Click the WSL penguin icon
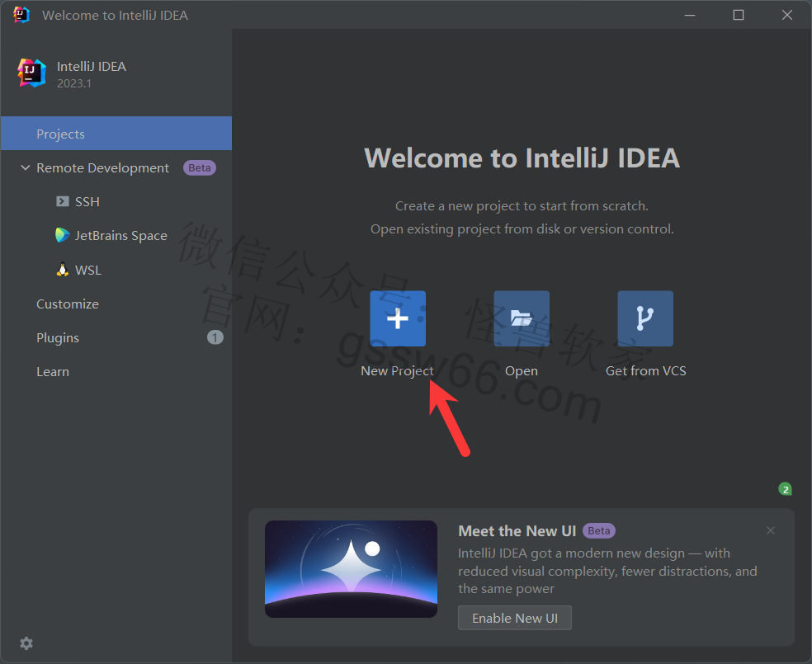The width and height of the screenshot is (812, 664). click(x=63, y=270)
